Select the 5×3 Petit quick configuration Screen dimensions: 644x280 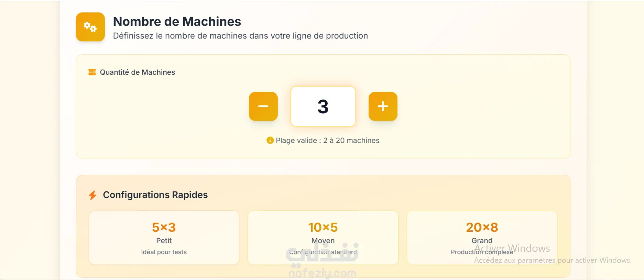(164, 237)
